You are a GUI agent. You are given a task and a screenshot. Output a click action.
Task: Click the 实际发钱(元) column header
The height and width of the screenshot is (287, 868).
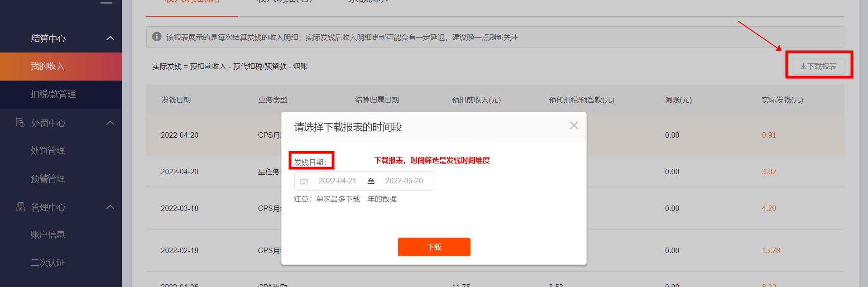pos(782,100)
